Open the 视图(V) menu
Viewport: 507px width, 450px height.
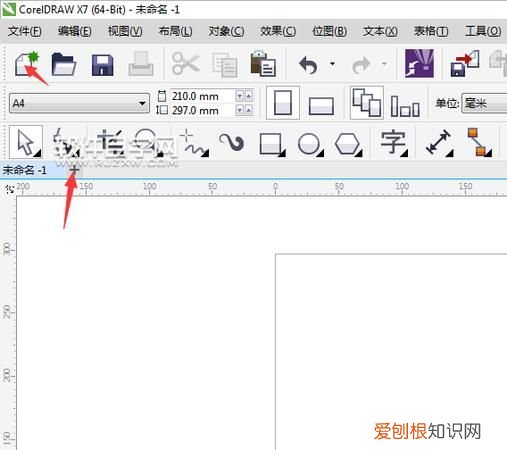125,31
